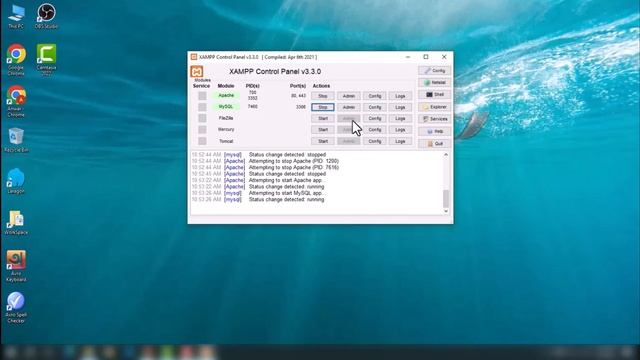Open XAMPP Help
The width and height of the screenshot is (640, 360).
[x=434, y=131]
